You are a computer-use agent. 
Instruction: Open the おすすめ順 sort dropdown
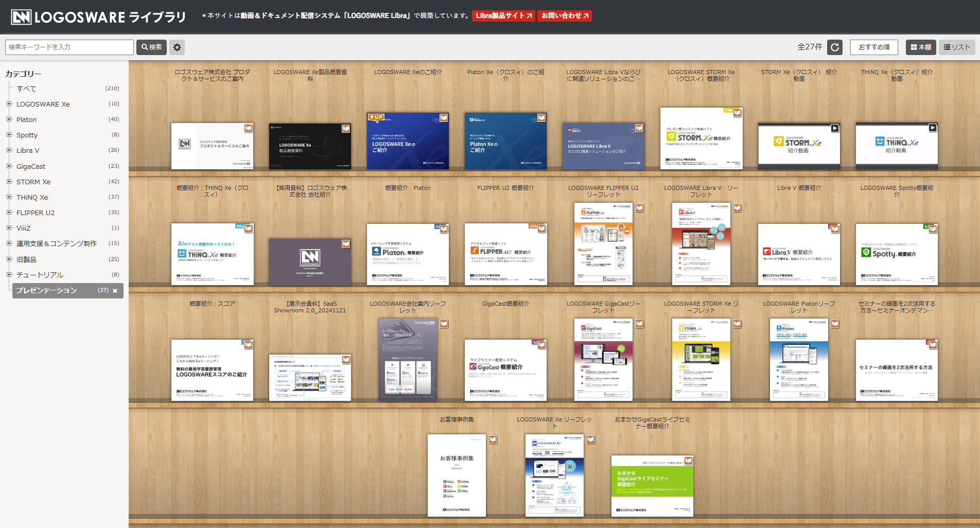coord(874,47)
